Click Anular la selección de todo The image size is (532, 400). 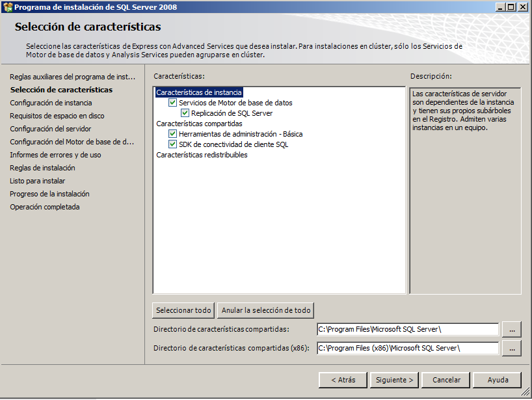point(265,310)
